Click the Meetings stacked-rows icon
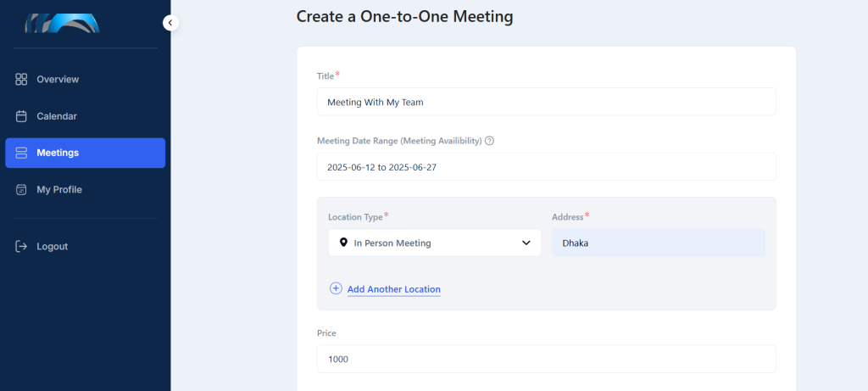Screen dimensions: 868x391 pos(21,153)
